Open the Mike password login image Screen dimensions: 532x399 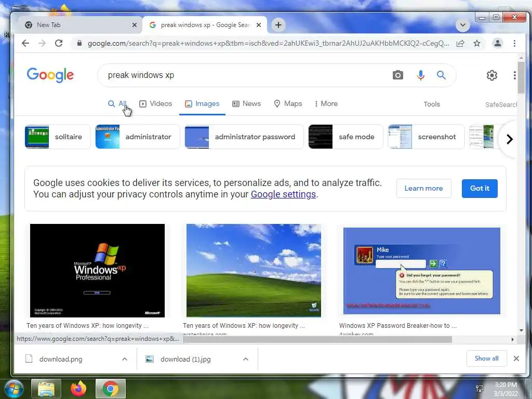pyautogui.click(x=421, y=271)
